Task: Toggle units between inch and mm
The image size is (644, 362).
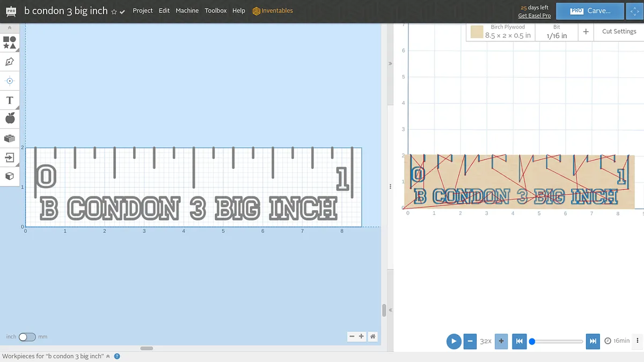Action: click(x=27, y=337)
